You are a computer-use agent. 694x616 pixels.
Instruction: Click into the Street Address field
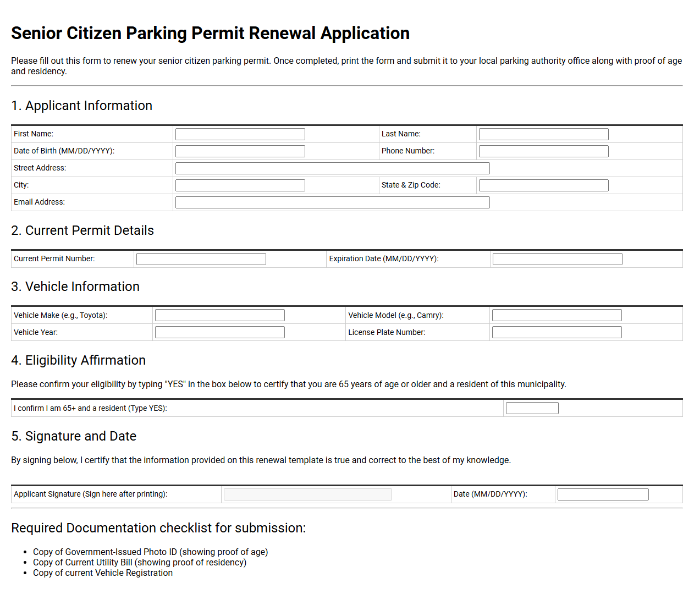click(x=332, y=168)
